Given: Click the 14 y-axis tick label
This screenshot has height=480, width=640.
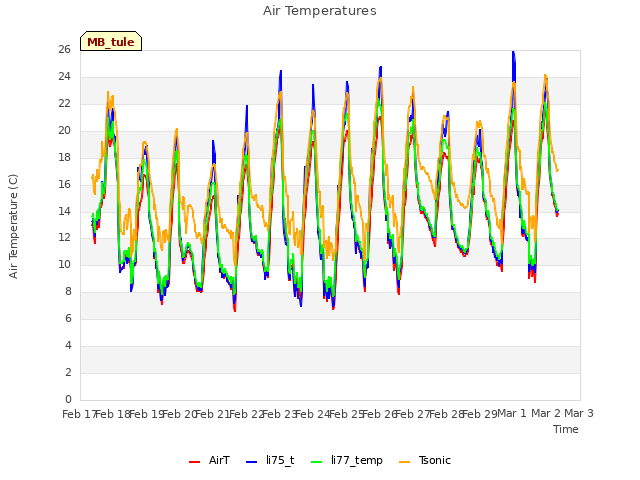Looking at the screenshot, I should click(x=64, y=211).
